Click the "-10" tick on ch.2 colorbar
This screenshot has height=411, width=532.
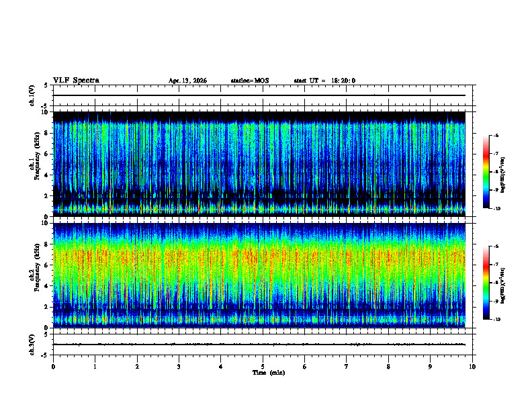tap(496, 320)
